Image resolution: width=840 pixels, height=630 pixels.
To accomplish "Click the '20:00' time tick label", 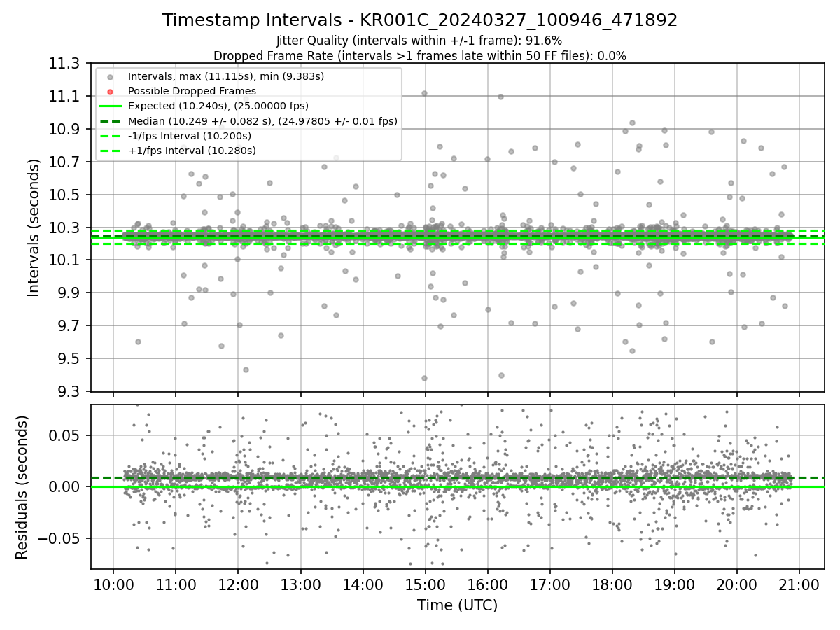I will pyautogui.click(x=737, y=584).
